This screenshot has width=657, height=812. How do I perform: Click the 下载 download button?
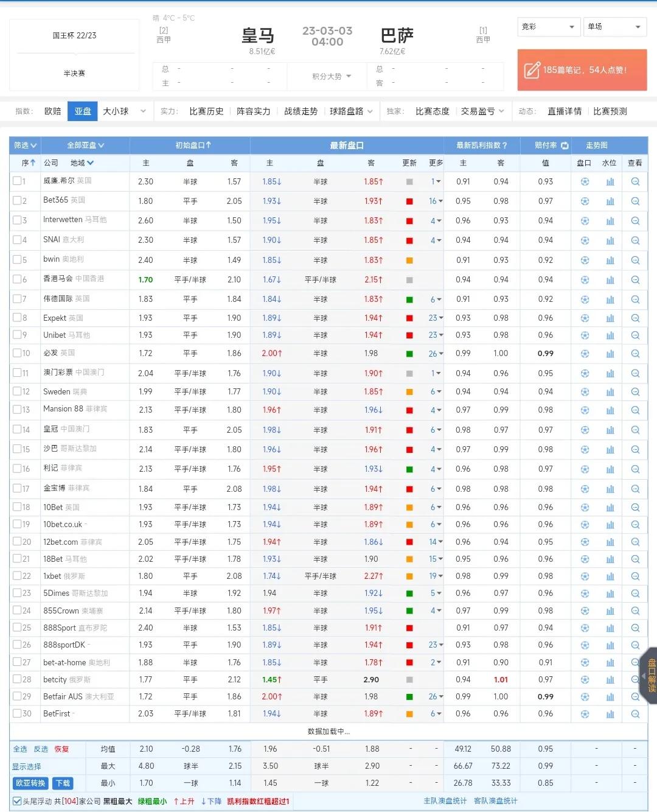coord(61,783)
